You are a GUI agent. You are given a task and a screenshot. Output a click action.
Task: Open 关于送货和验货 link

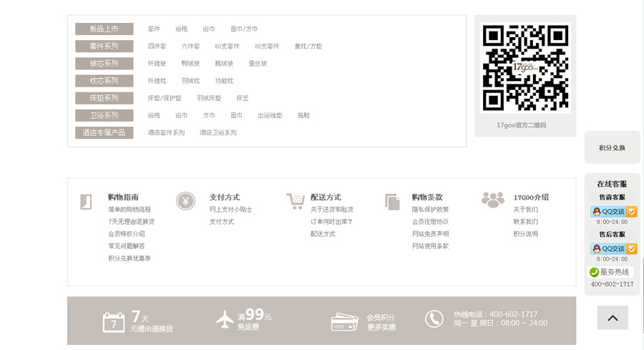[332, 209]
